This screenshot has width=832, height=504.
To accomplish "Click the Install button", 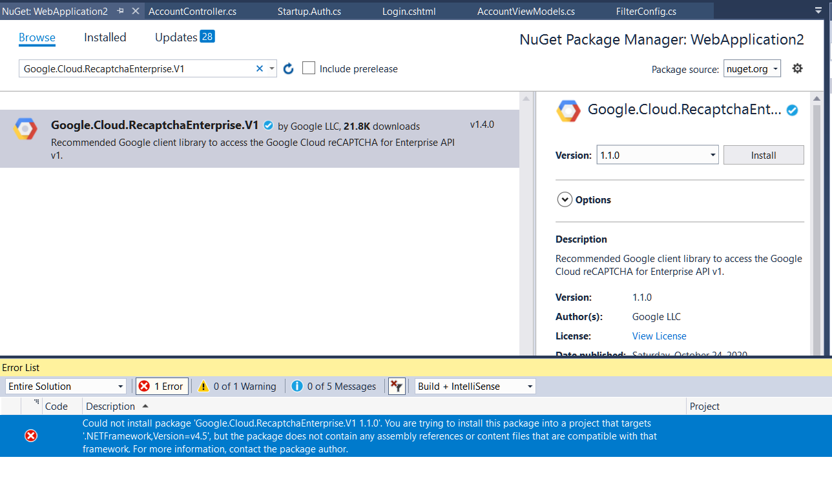I will 764,155.
